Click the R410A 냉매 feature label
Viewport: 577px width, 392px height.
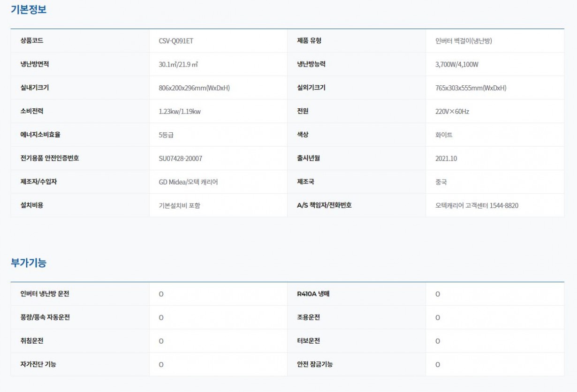click(x=313, y=294)
